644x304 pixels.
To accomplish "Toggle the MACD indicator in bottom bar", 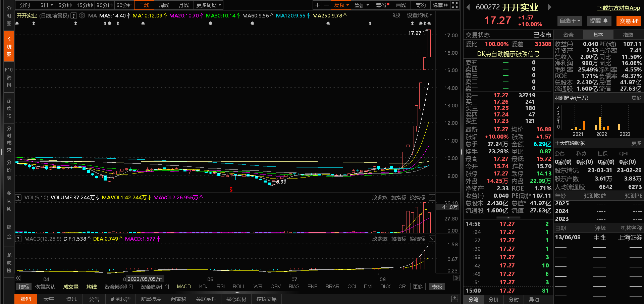I will pyautogui.click(x=184, y=287).
